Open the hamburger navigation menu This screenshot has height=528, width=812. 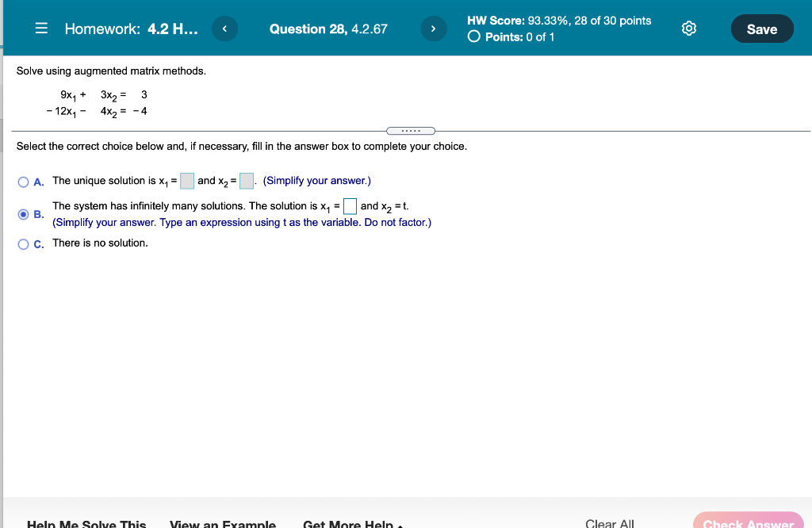point(41,28)
